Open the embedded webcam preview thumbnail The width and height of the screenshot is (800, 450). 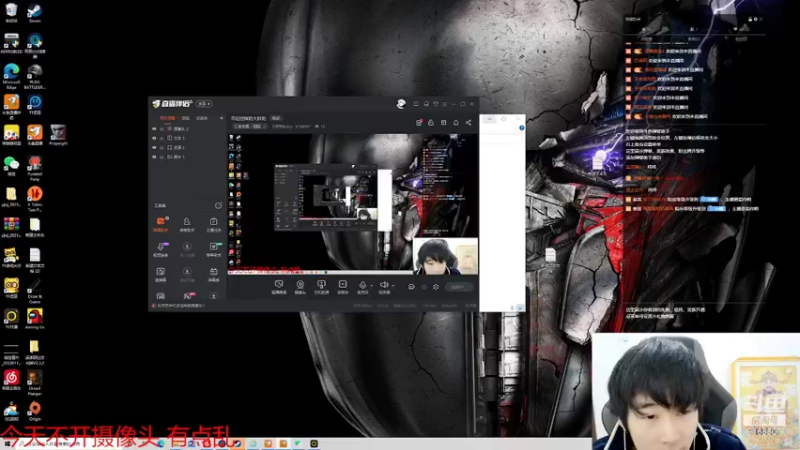click(x=445, y=256)
